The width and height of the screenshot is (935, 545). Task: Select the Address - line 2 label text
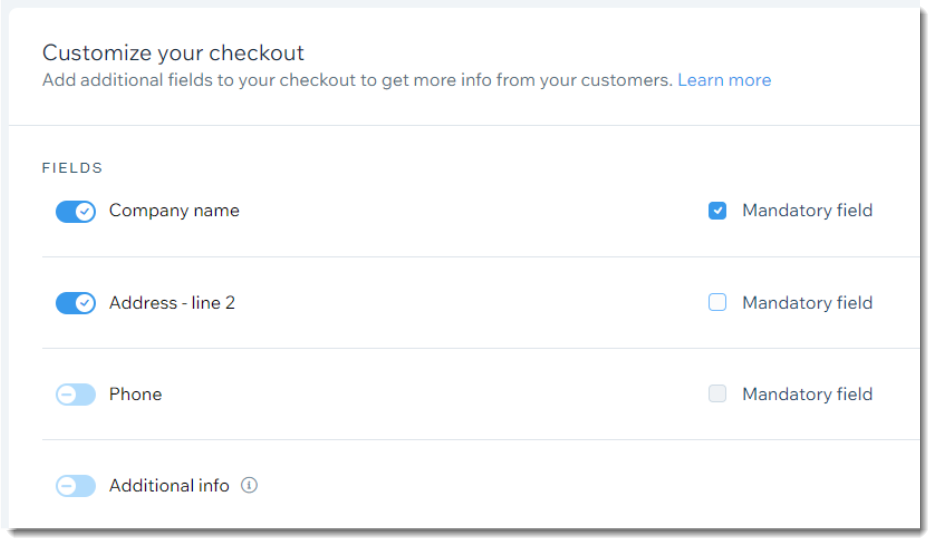click(x=172, y=303)
